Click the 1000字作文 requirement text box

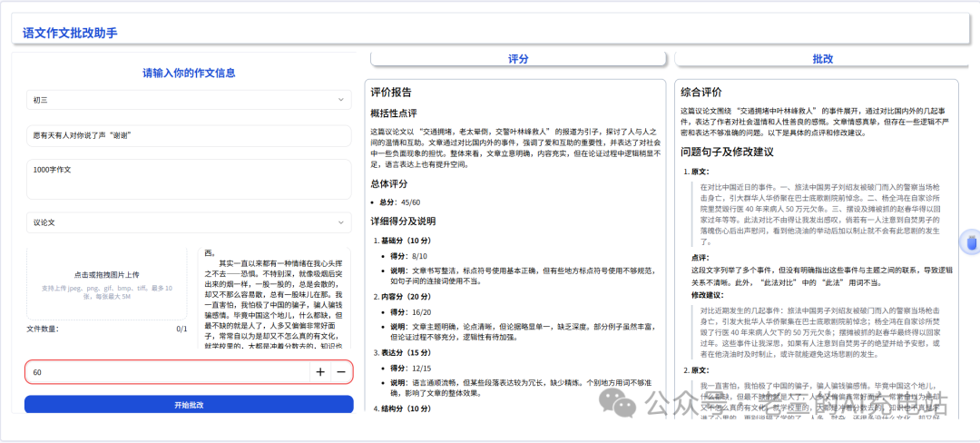point(188,179)
